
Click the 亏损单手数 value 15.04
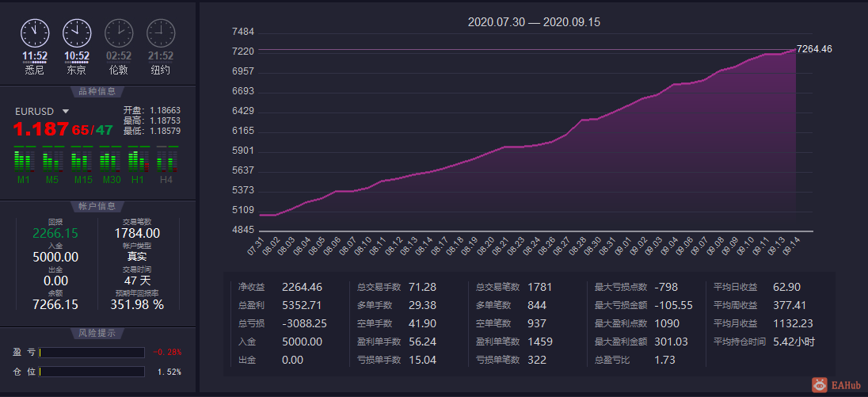click(422, 360)
